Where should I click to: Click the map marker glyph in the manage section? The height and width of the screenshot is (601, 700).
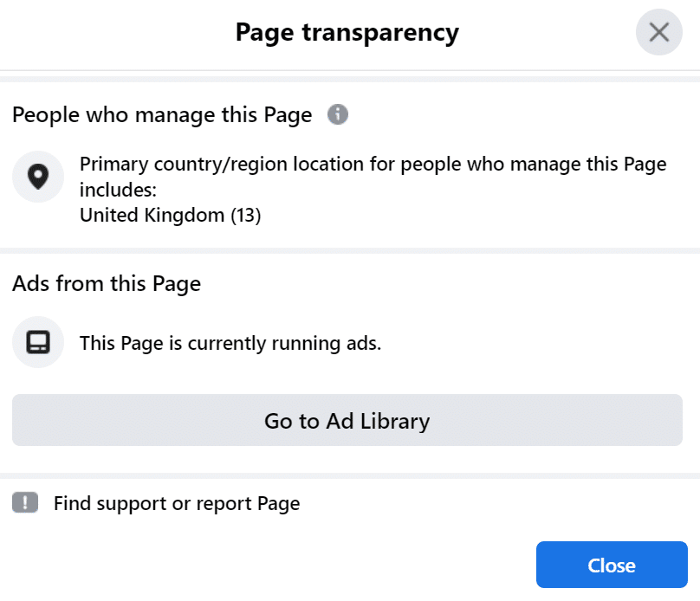pos(37,177)
